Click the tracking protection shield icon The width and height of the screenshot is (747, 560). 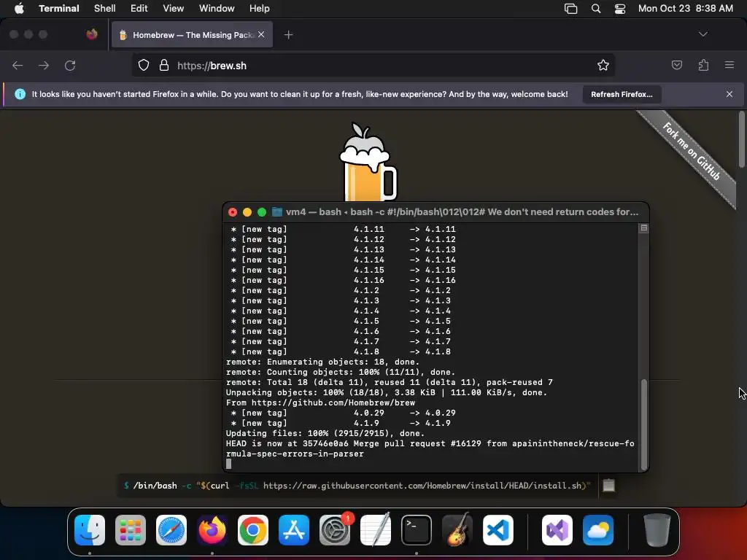[x=144, y=65]
